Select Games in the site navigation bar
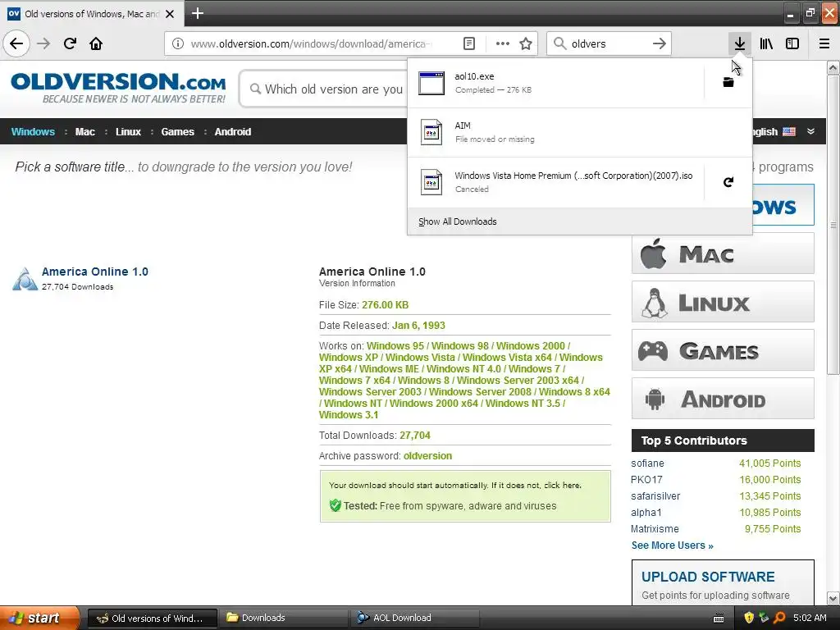 (x=177, y=132)
